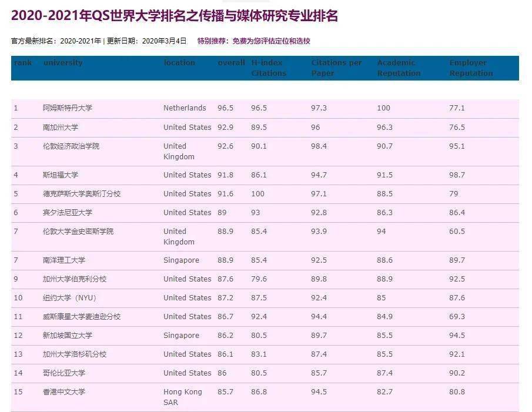This screenshot has height=412, width=532.
Task: Click rank number 15
Action: click(x=18, y=391)
